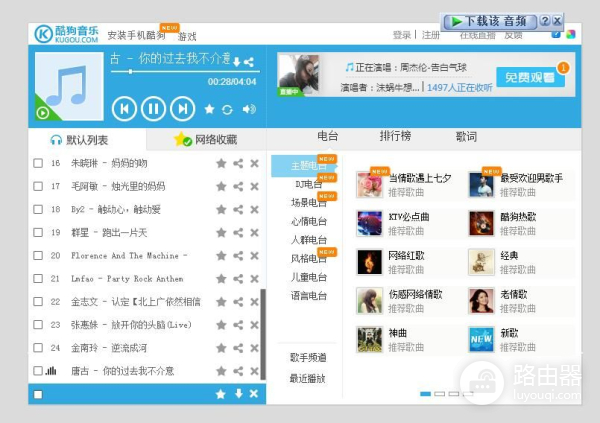Select 场景电台 category
Viewport: 600px width, 423px height.
tap(308, 203)
